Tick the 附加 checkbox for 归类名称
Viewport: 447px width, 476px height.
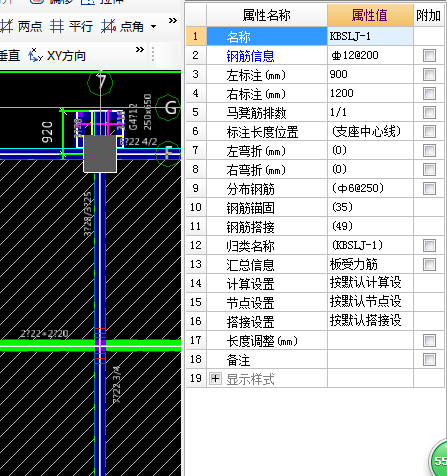(429, 245)
